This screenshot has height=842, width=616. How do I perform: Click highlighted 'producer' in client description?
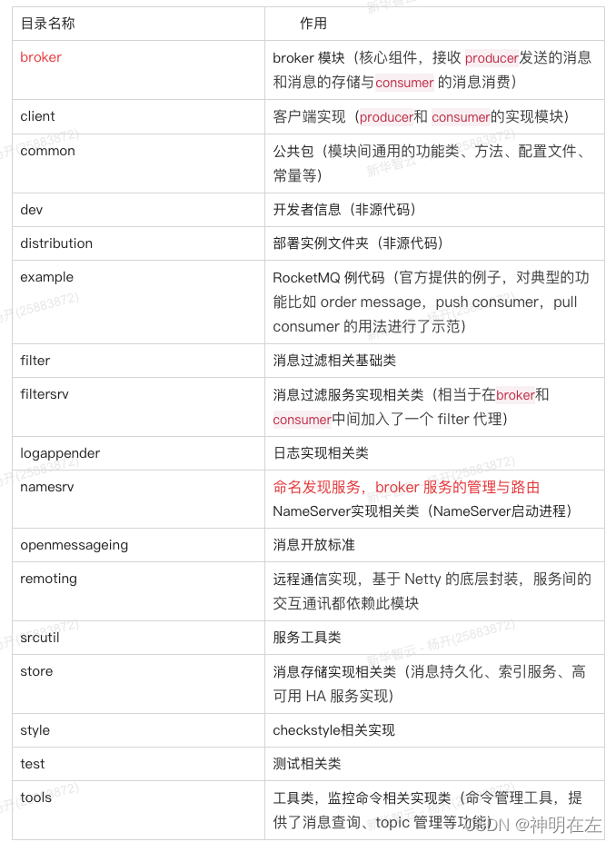[x=386, y=117]
